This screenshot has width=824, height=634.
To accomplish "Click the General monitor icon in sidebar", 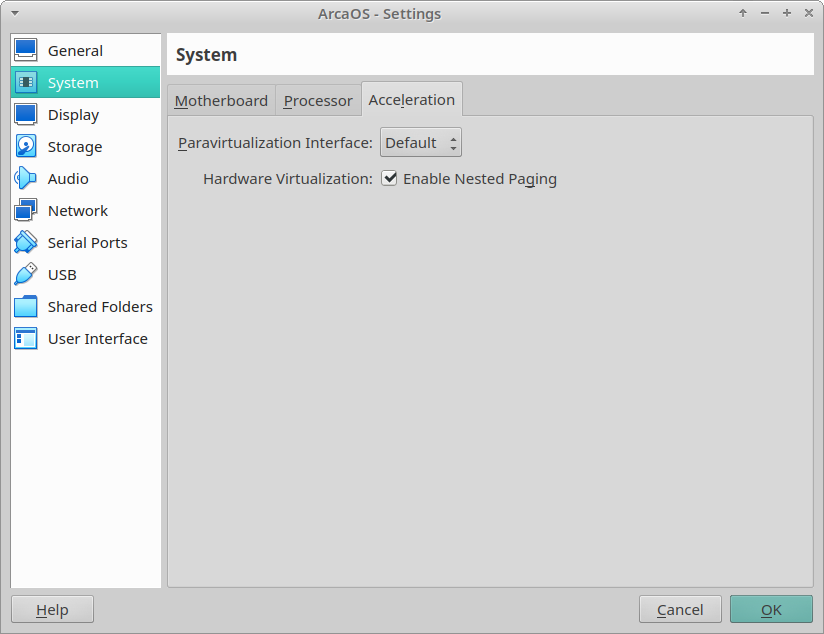I will pyautogui.click(x=26, y=51).
